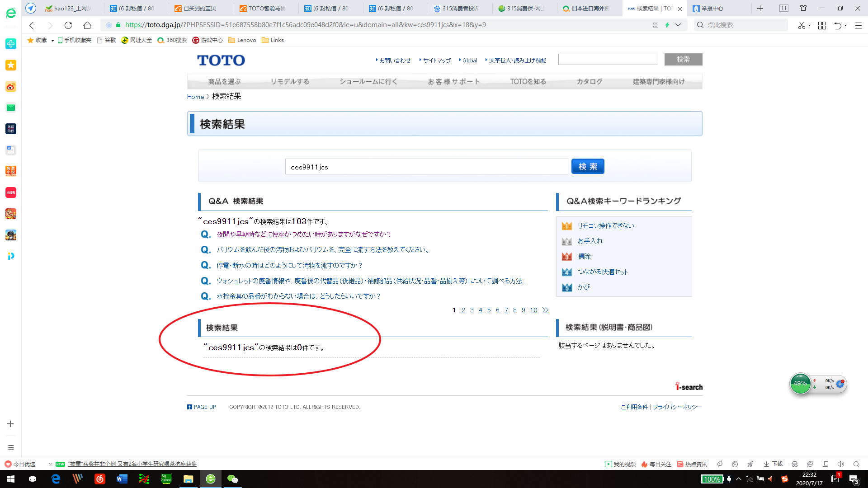Open new browser tab with plus
Screen dimensions: 868x488
coord(760,8)
